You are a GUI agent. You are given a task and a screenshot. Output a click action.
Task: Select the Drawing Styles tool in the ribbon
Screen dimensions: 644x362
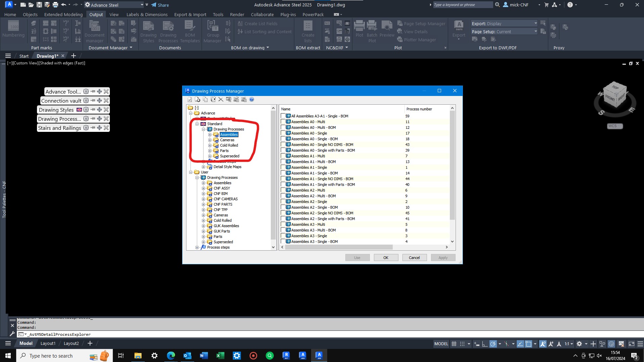148,31
